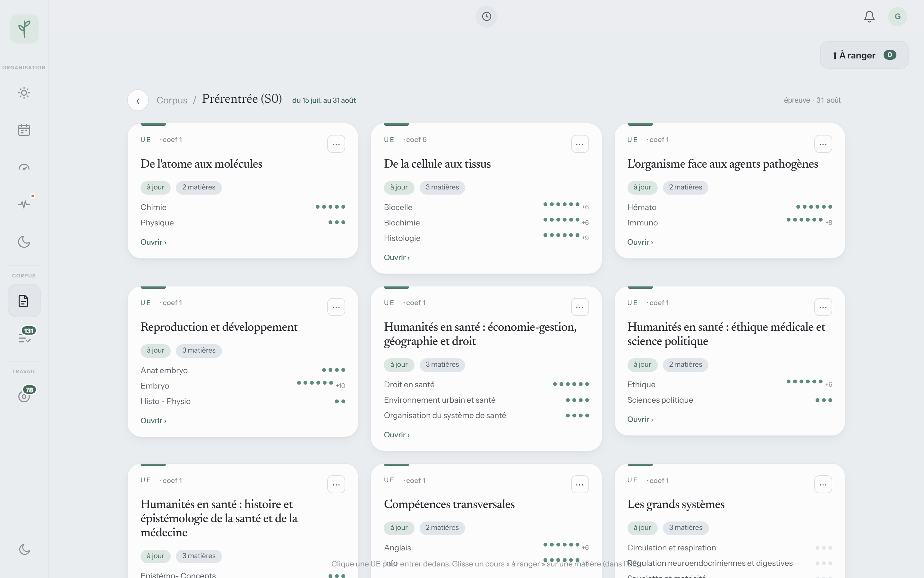924x578 pixels.
Task: Go back with the chevron button
Action: coord(138,100)
